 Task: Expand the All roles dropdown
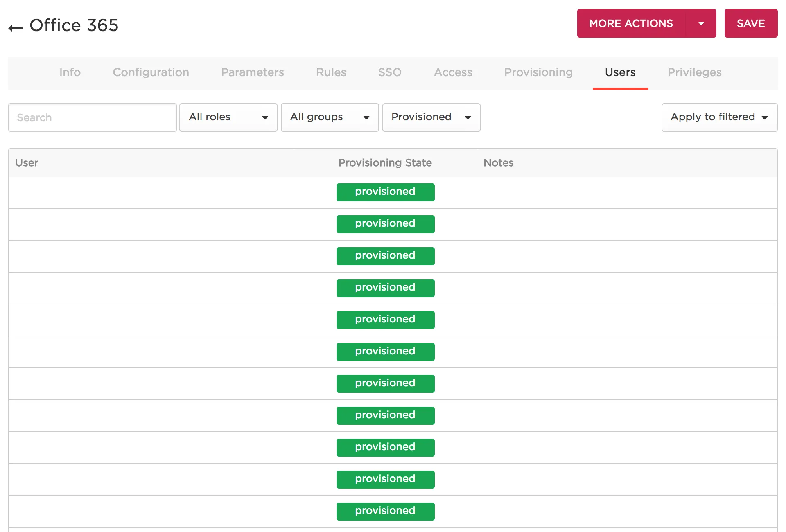point(228,117)
